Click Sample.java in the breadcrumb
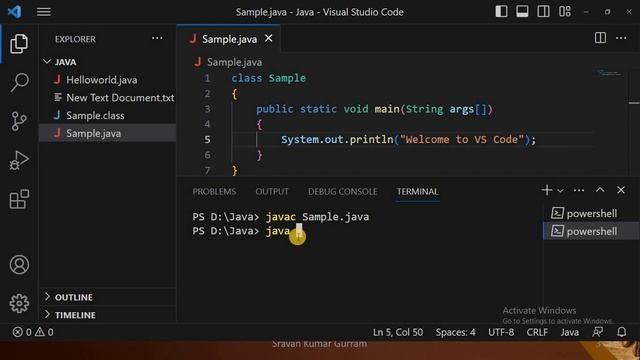The height and width of the screenshot is (360, 640). coord(234,62)
